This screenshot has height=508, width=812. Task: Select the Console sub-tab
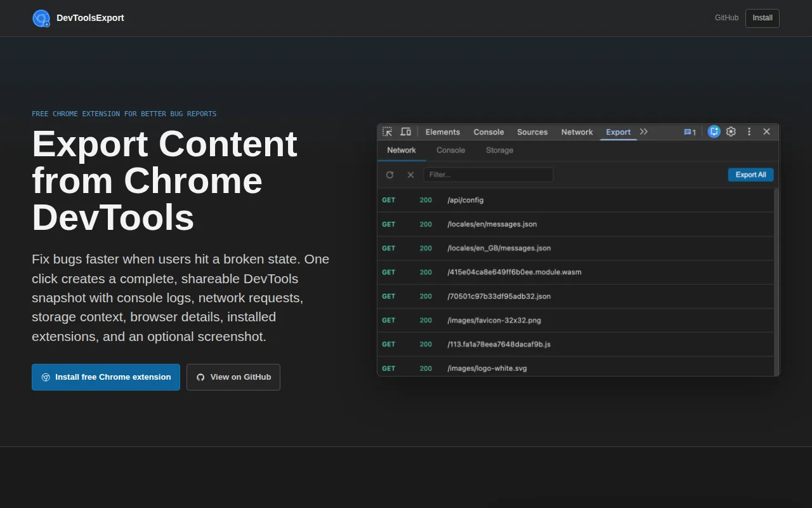pos(451,150)
